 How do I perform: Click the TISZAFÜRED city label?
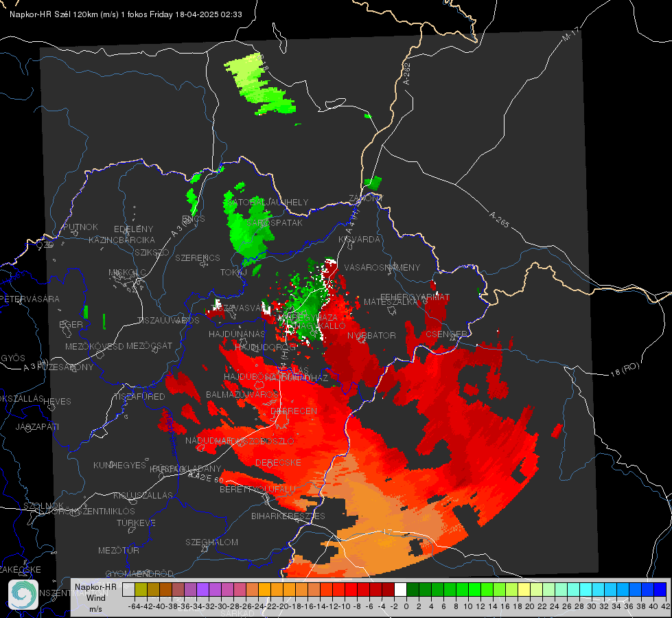[x=139, y=396]
